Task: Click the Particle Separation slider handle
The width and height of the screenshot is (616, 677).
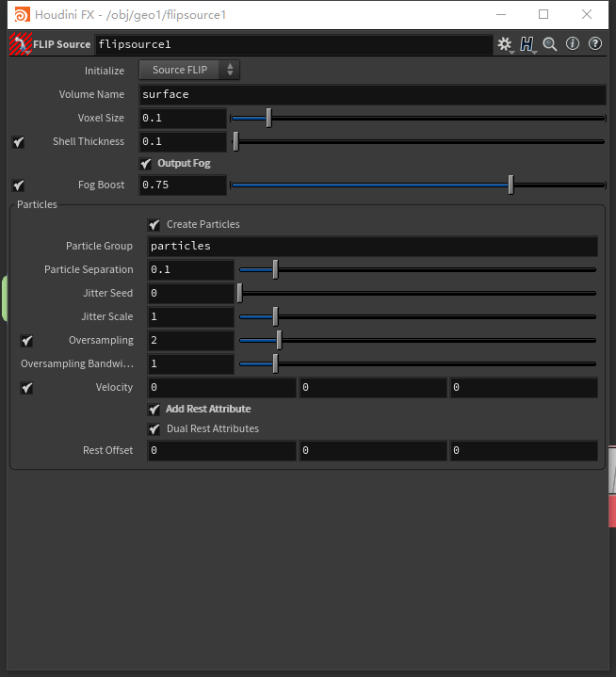Action: (x=276, y=269)
